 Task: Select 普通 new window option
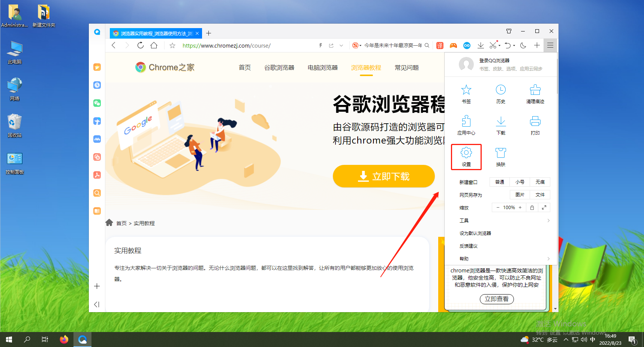tap(499, 182)
